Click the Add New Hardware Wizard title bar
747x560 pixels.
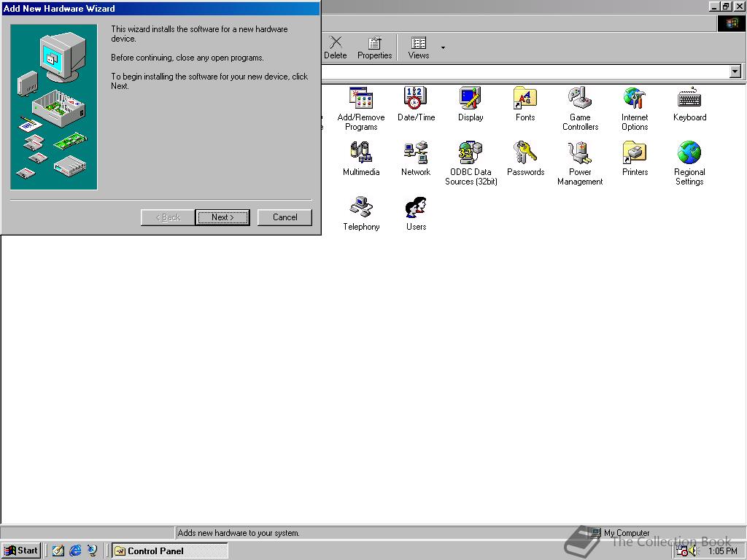click(x=160, y=8)
